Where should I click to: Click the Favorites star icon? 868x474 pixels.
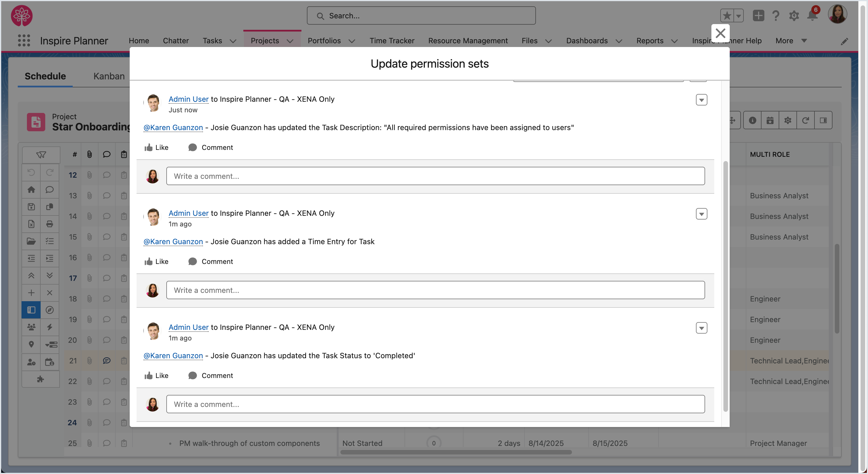[727, 15]
